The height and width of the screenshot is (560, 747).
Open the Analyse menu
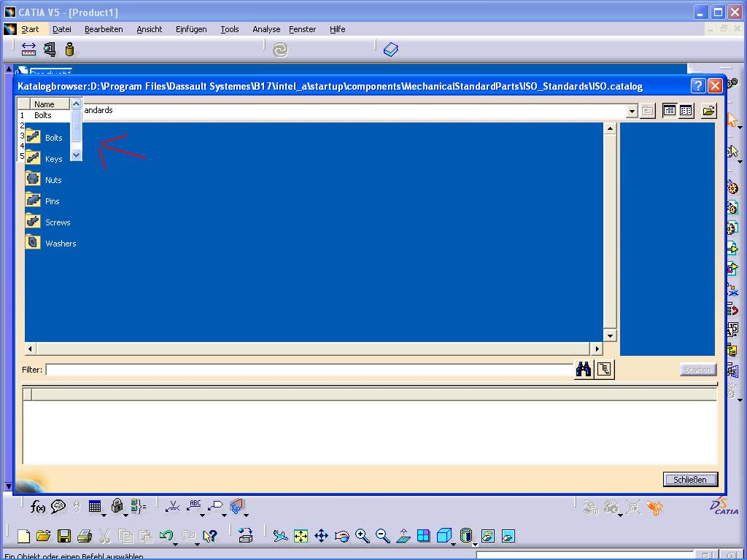[266, 29]
